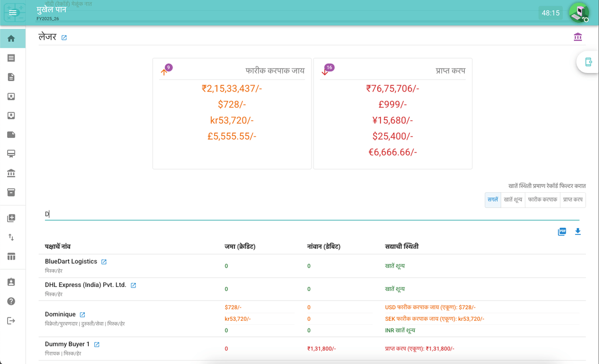This screenshot has height=364, width=599.
Task: Open the bank/ledger icon in the sidebar
Action: pos(12,173)
